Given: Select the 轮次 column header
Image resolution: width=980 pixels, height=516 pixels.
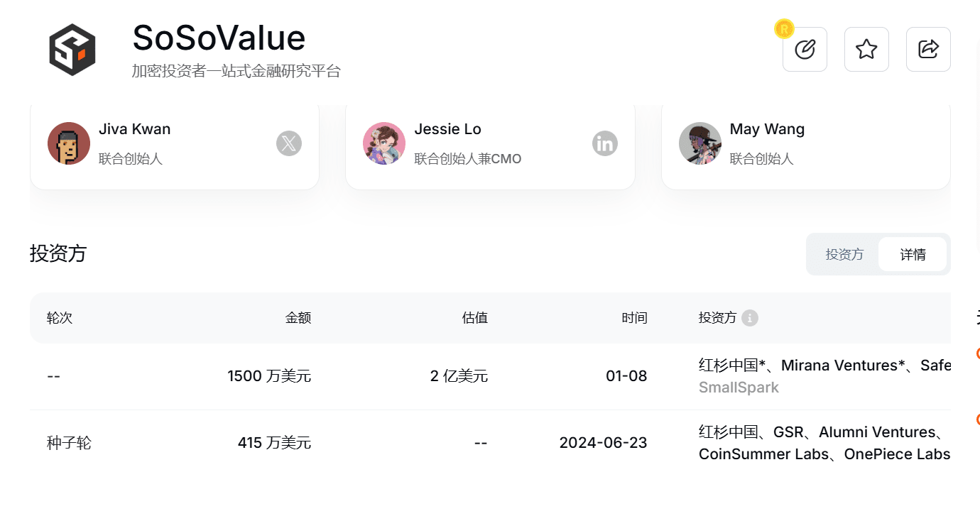Looking at the screenshot, I should click(60, 318).
